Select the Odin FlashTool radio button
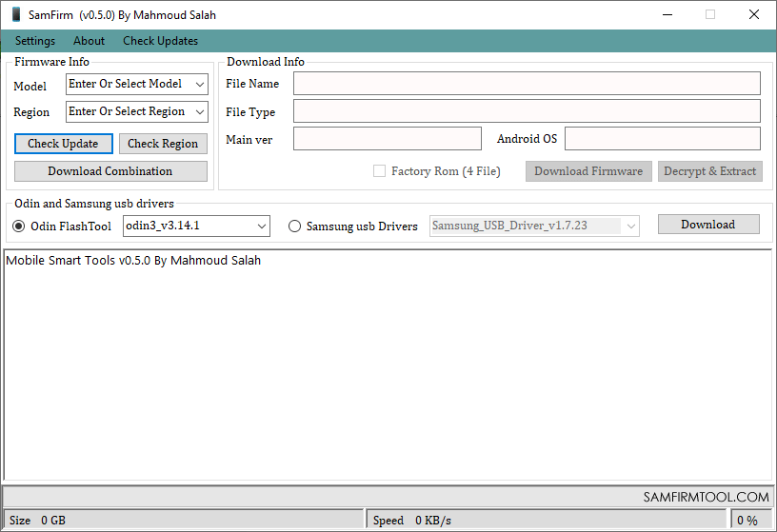777x532 pixels. point(19,227)
